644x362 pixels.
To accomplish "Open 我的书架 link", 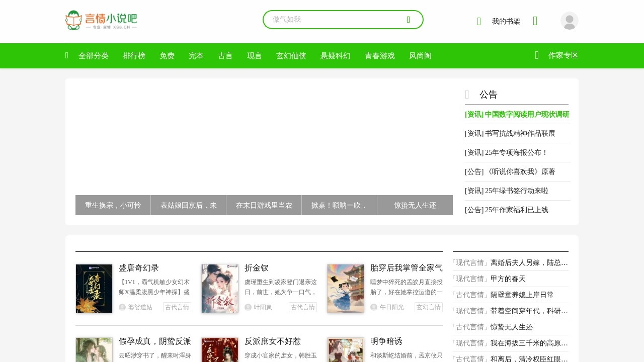I will (x=506, y=21).
